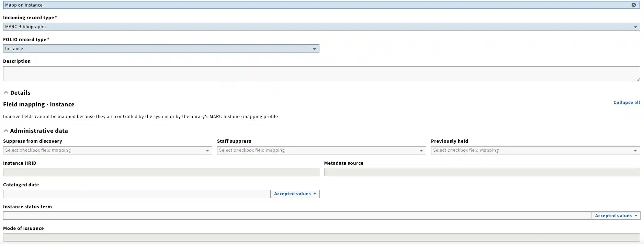Image resolution: width=644 pixels, height=244 pixels.
Task: Open the Incoming record type dropdown
Action: click(321, 27)
